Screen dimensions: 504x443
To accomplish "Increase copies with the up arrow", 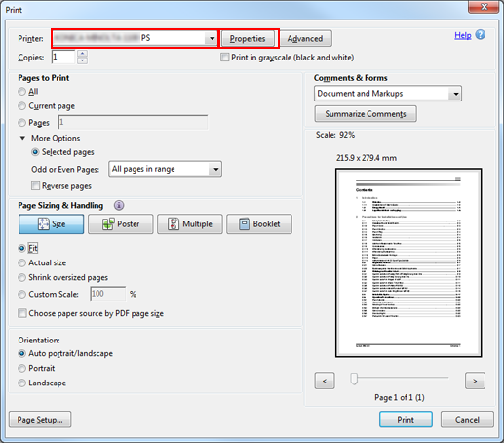I will (x=83, y=54).
